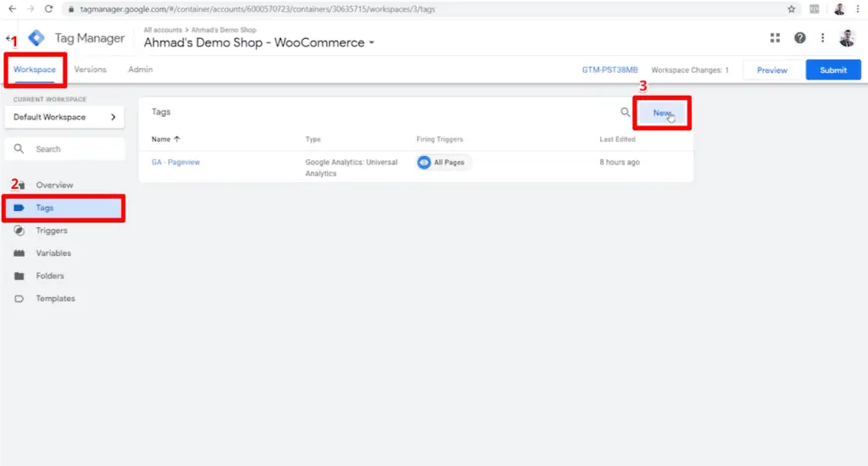Click the Variables icon in sidebar
The image size is (868, 466).
pos(19,253)
